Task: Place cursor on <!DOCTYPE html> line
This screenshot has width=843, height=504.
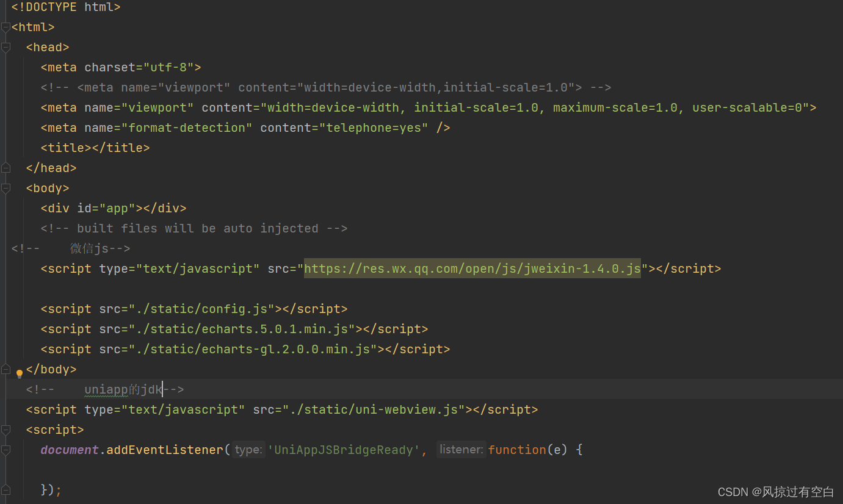Action: click(66, 7)
